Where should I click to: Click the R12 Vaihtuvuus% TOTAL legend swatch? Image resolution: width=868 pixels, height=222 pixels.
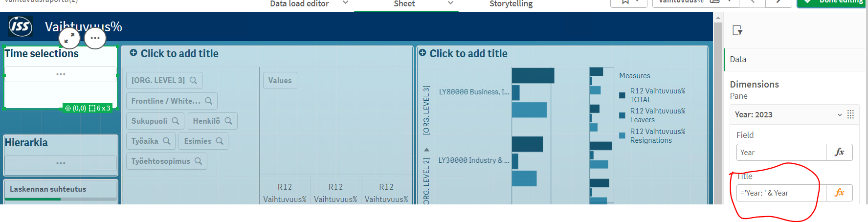click(x=622, y=95)
